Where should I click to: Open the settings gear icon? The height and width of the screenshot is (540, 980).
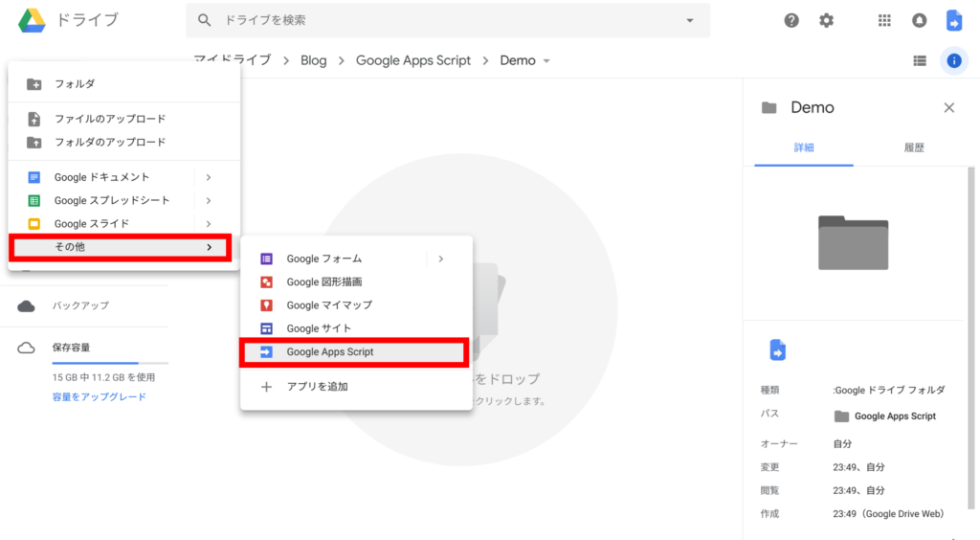click(x=826, y=20)
